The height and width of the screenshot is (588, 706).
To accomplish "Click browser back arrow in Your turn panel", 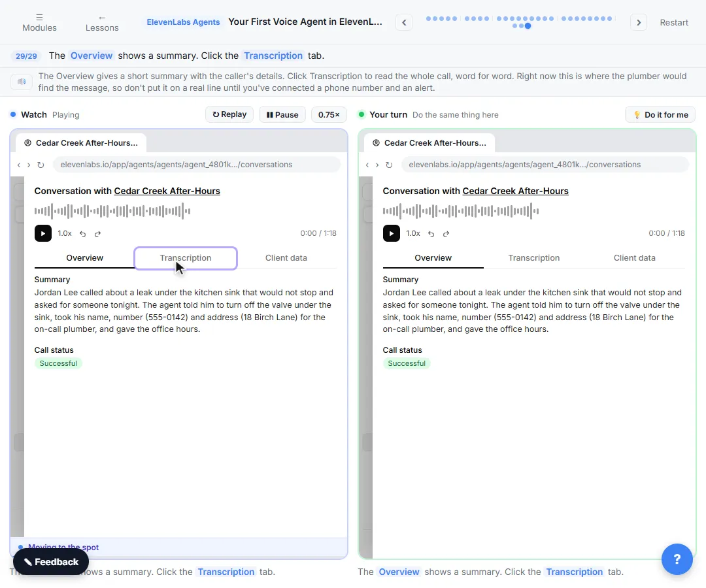I will [367, 165].
